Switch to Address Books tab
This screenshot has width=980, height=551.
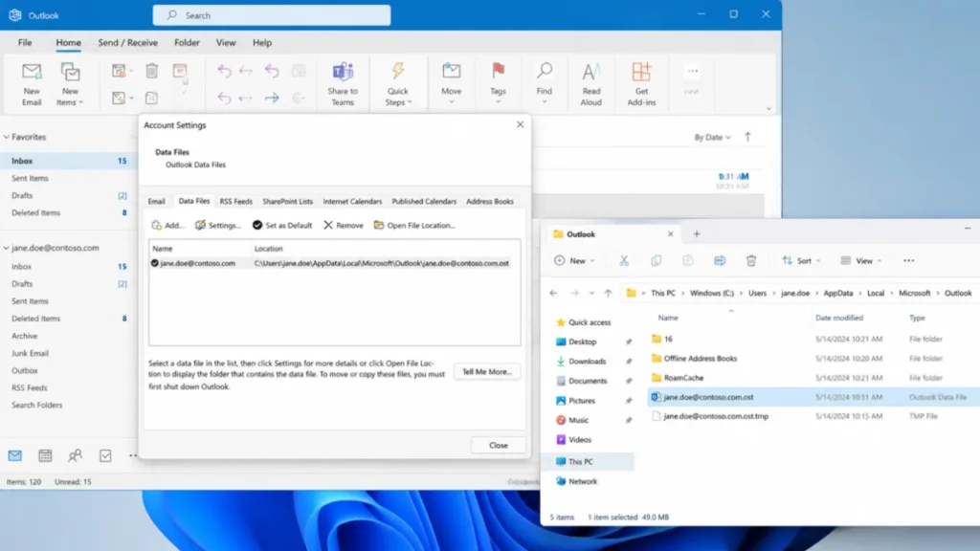pos(490,201)
